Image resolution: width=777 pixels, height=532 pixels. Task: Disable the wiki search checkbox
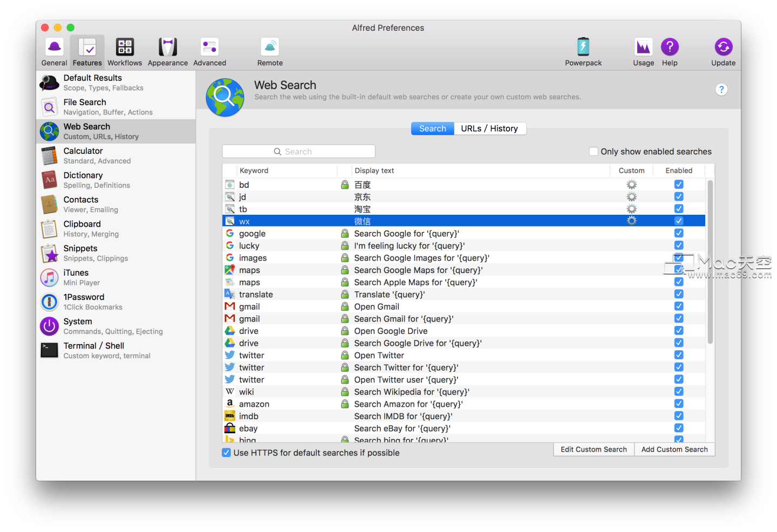tap(679, 391)
